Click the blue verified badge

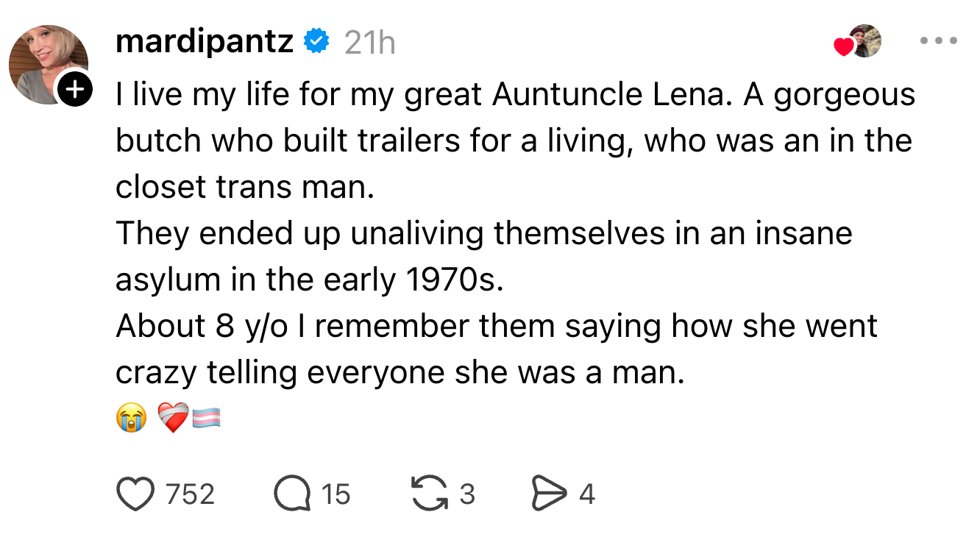coord(316,43)
